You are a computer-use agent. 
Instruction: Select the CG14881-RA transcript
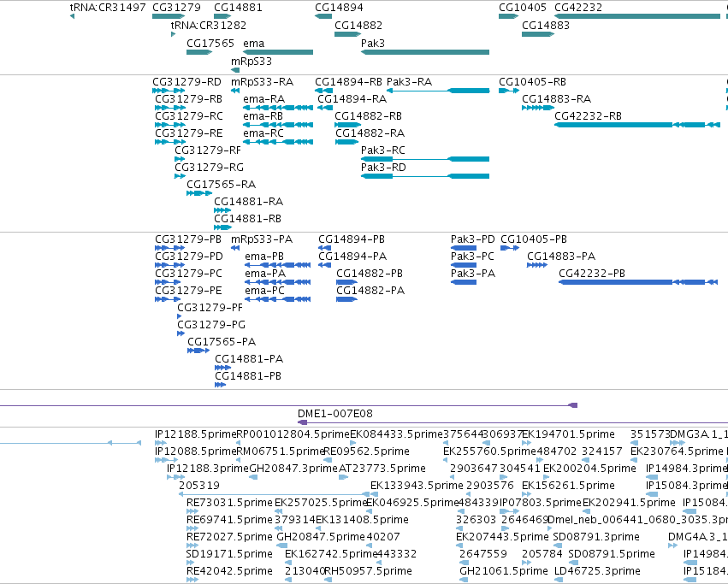point(222,210)
